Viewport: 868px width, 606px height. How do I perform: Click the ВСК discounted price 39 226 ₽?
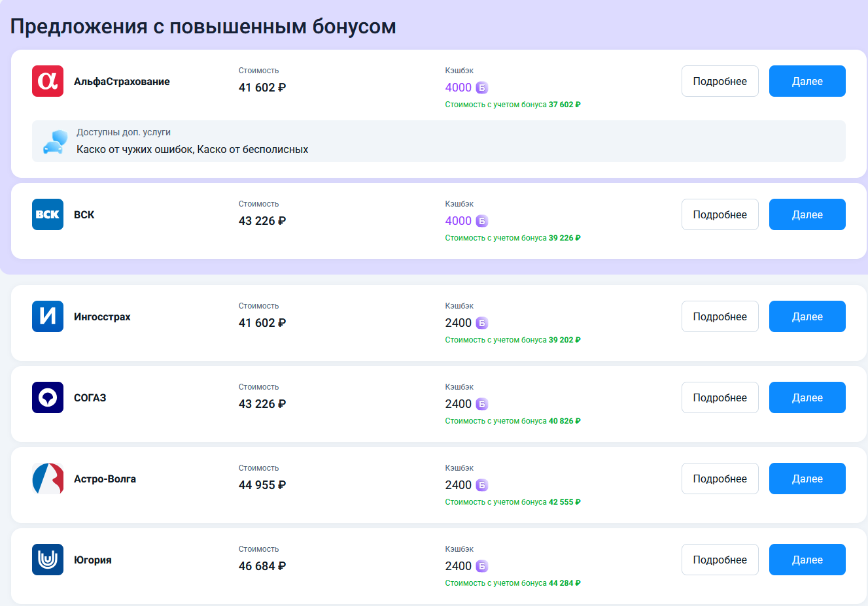coord(564,238)
